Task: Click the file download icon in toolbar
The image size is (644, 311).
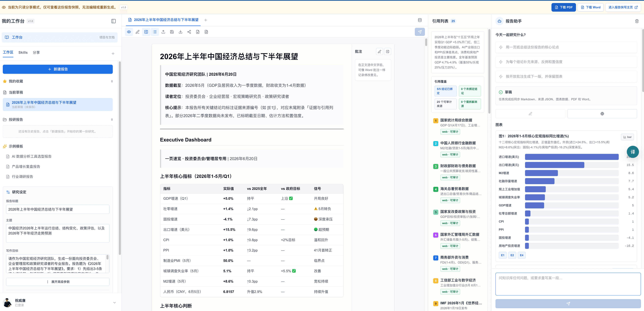Action: [x=198, y=32]
